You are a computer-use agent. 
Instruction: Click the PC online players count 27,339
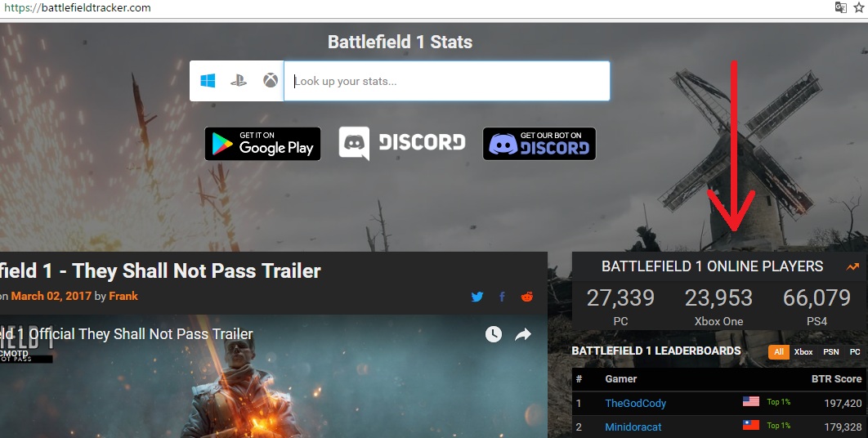click(620, 298)
